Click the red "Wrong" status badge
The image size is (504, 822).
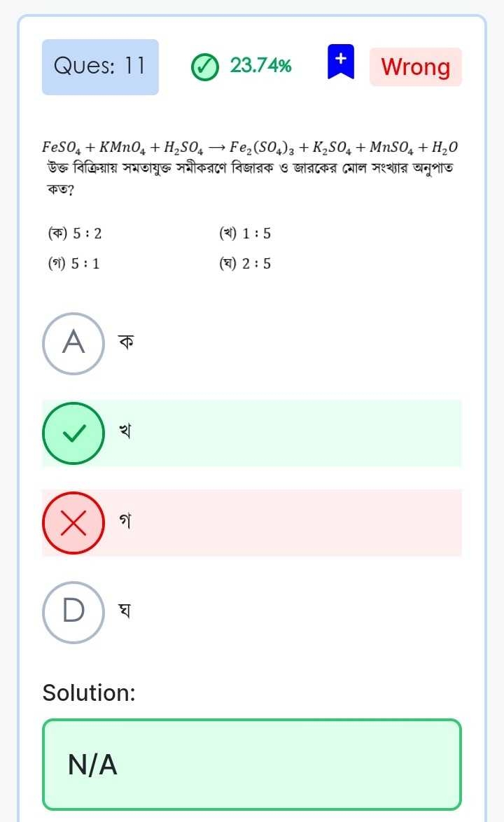[x=416, y=67]
